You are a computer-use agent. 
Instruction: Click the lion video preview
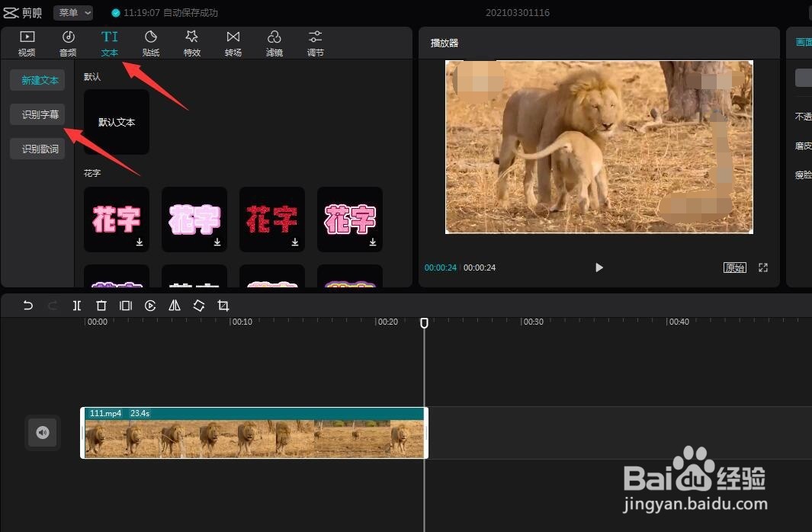click(x=599, y=147)
